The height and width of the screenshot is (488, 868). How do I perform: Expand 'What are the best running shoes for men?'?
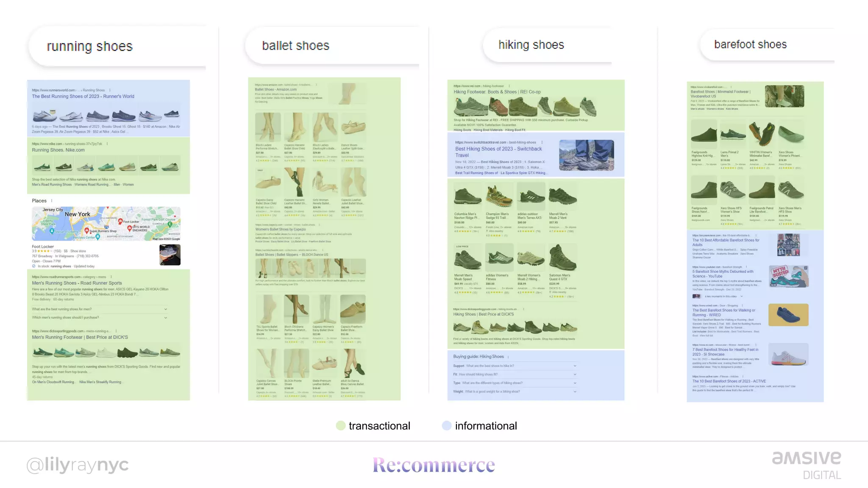pyautogui.click(x=166, y=309)
